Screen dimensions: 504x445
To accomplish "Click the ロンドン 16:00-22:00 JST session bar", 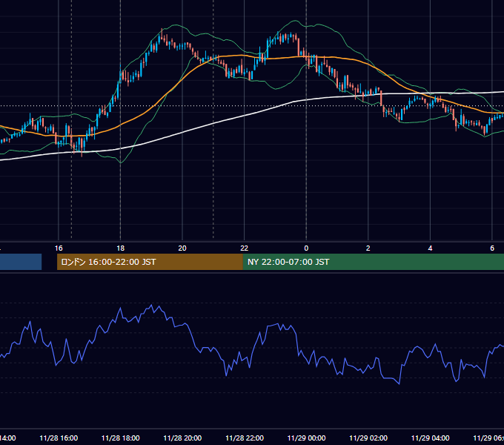I will (x=150, y=262).
